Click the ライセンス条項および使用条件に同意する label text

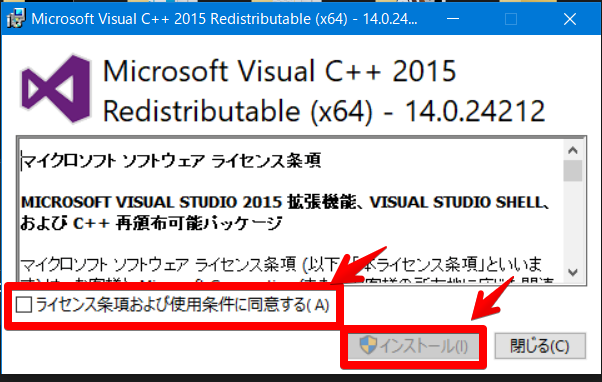coord(183,305)
